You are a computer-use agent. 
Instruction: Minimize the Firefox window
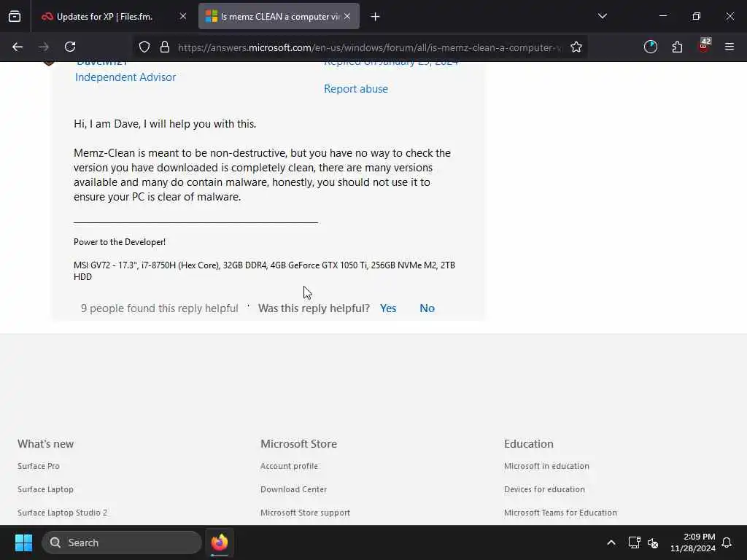tap(663, 16)
